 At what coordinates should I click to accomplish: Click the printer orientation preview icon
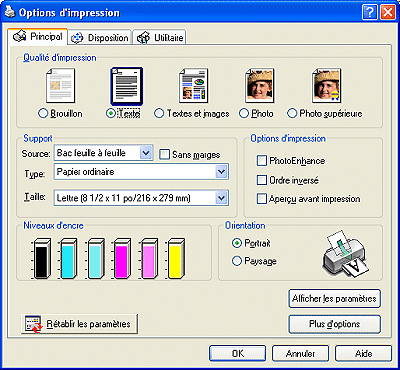[345, 254]
